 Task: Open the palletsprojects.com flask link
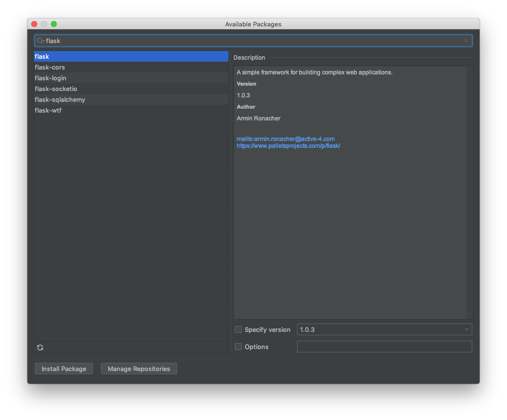pos(288,146)
